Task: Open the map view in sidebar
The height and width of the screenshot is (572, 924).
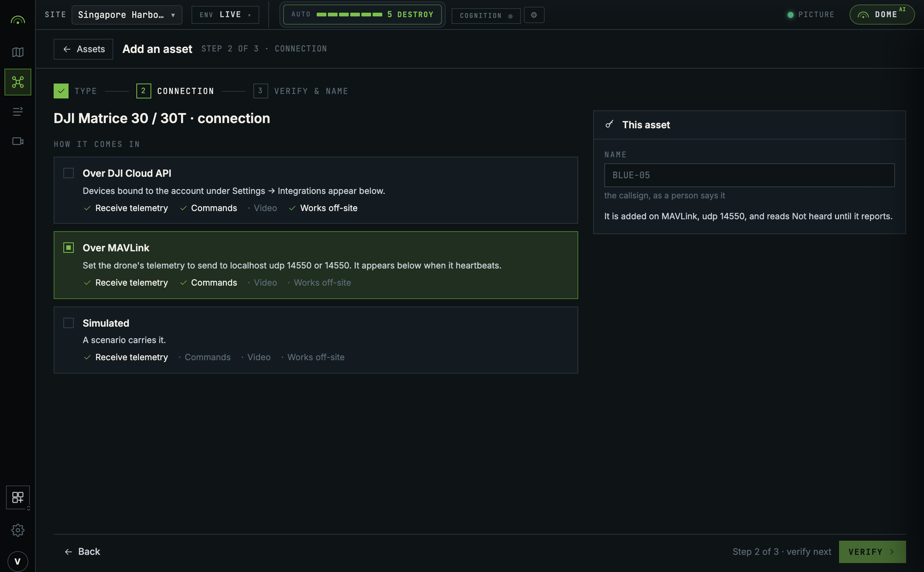Action: (x=18, y=52)
